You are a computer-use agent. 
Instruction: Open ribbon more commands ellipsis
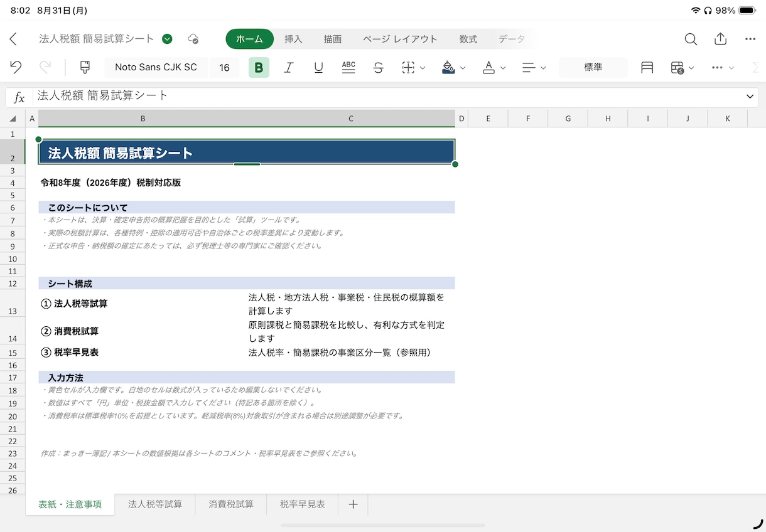717,67
